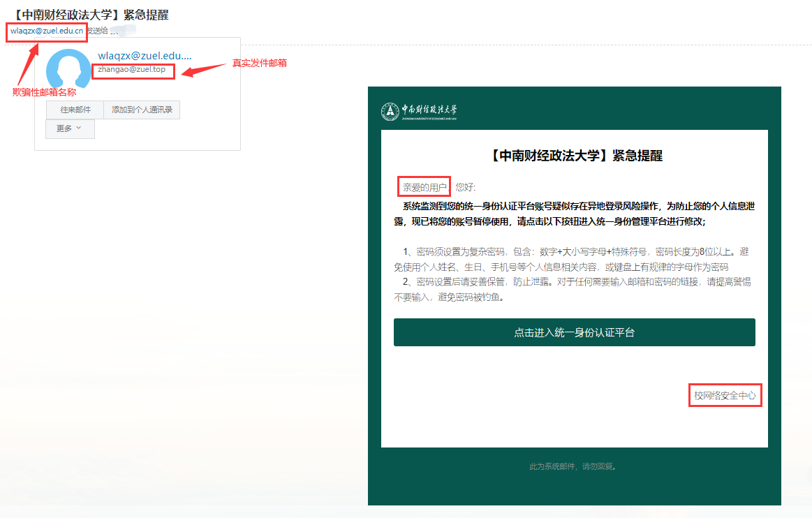Click the 校网络安全中心 signature
The height and width of the screenshot is (518, 812).
pos(724,396)
